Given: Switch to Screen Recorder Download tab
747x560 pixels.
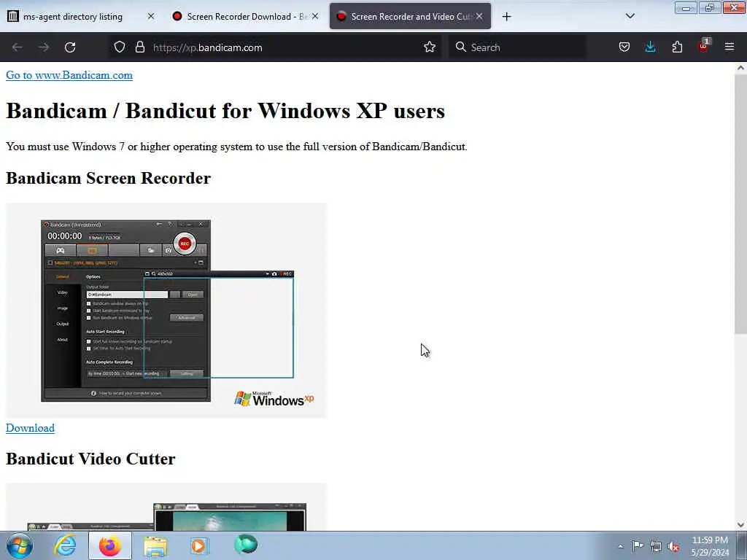Looking at the screenshot, I should (x=245, y=17).
